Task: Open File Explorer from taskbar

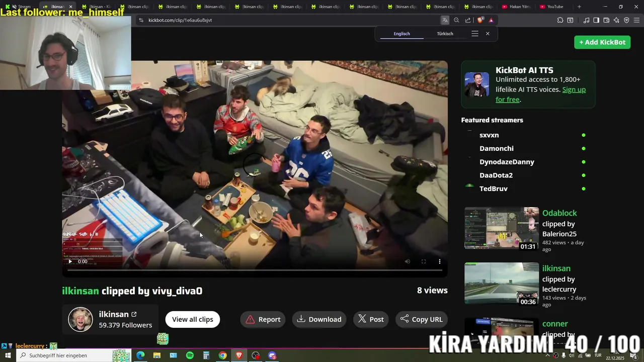Action: (157, 355)
